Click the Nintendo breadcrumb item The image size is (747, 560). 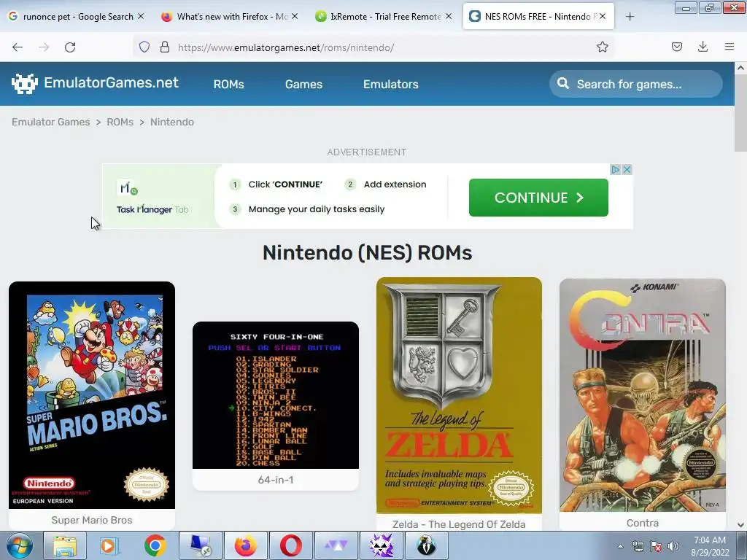coord(172,122)
